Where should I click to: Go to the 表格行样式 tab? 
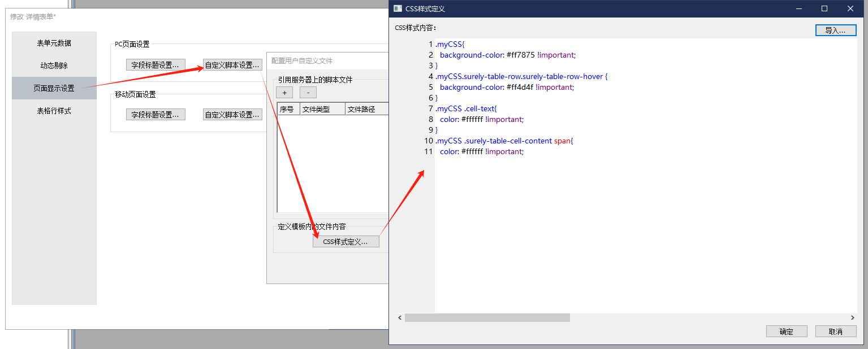[54, 111]
